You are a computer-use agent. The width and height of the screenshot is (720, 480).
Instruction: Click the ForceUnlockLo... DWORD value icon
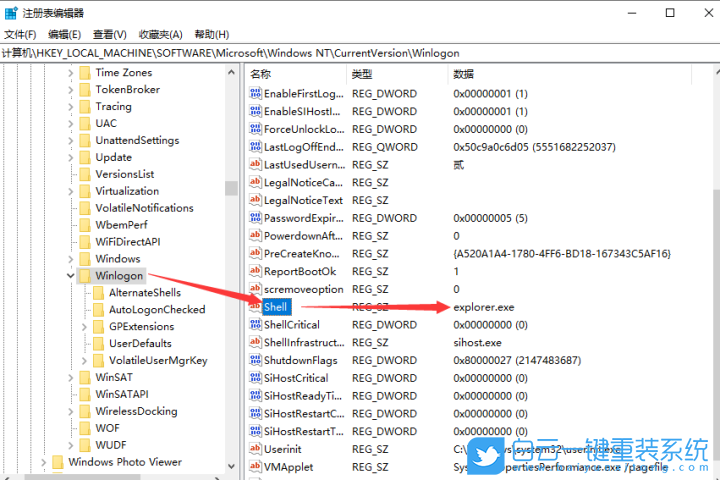click(255, 129)
